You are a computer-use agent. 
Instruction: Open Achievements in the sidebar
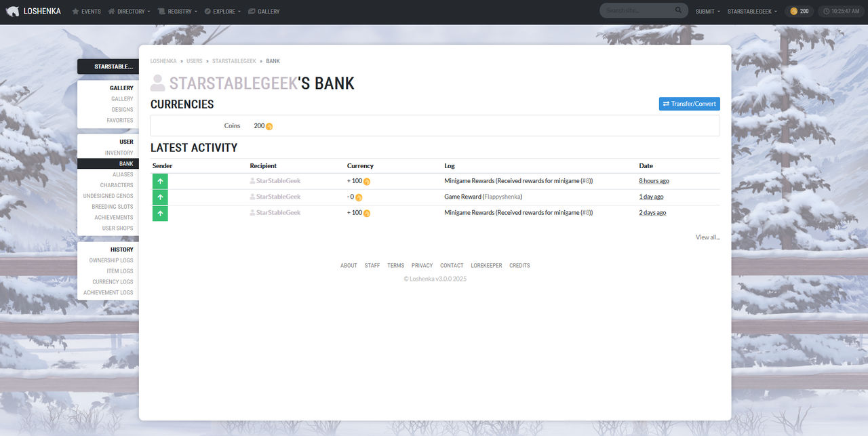[x=114, y=218]
